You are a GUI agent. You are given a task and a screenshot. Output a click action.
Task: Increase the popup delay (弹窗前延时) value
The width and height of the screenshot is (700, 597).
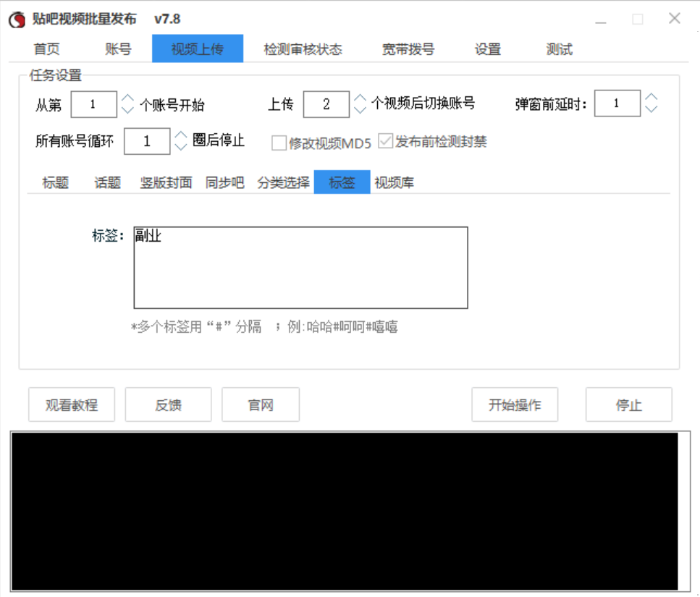tap(651, 98)
